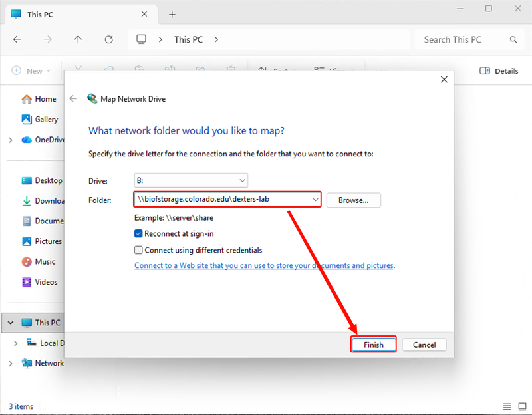Expand the OneDrive tree node
532x415 pixels.
[x=11, y=140]
